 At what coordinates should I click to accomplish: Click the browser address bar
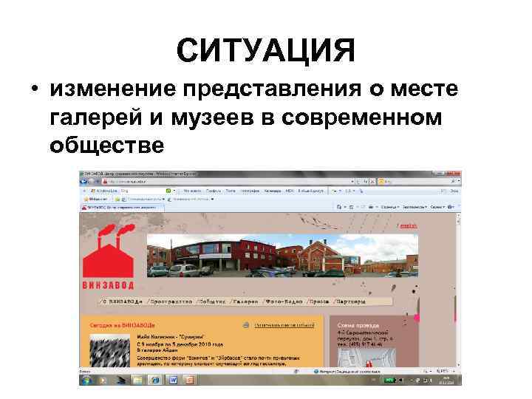click(x=228, y=182)
